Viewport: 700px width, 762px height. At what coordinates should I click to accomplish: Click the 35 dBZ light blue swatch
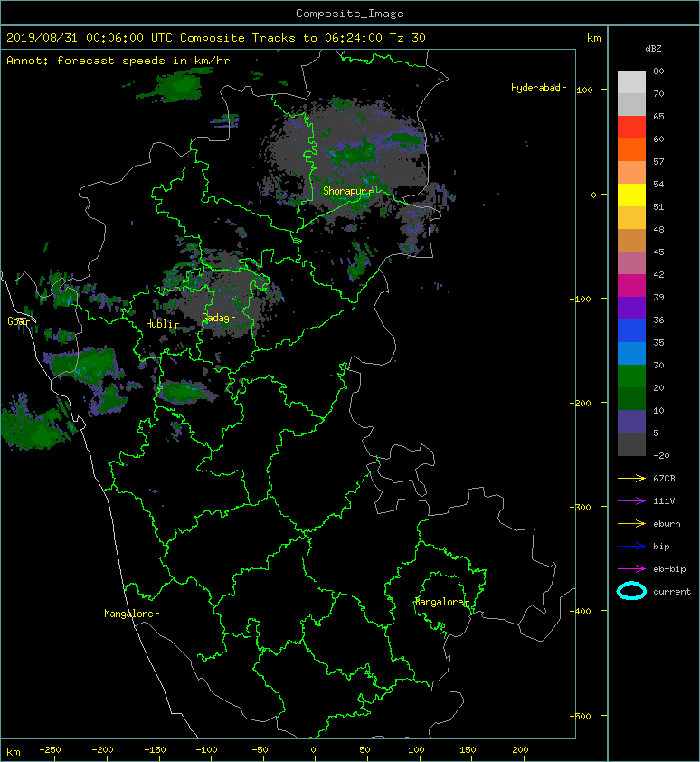tap(631, 353)
